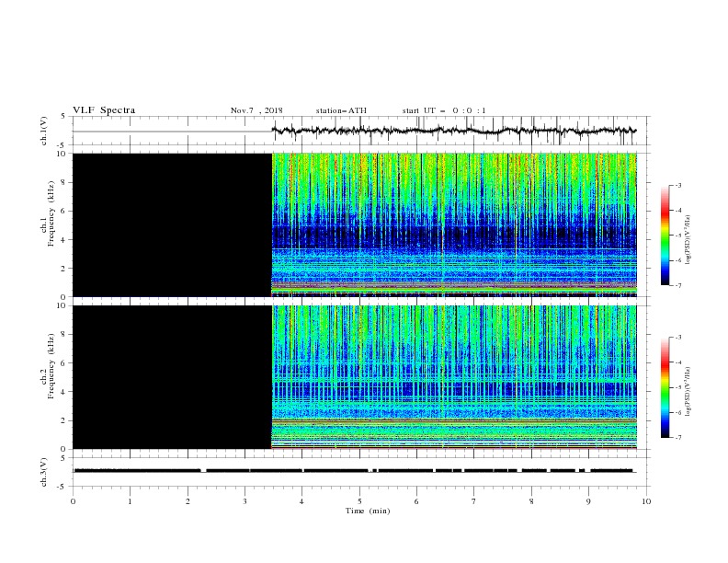The width and height of the screenshot is (728, 563).
Task: Select the "start UT = 0 :0 :1" text
Action: pyautogui.click(x=444, y=110)
